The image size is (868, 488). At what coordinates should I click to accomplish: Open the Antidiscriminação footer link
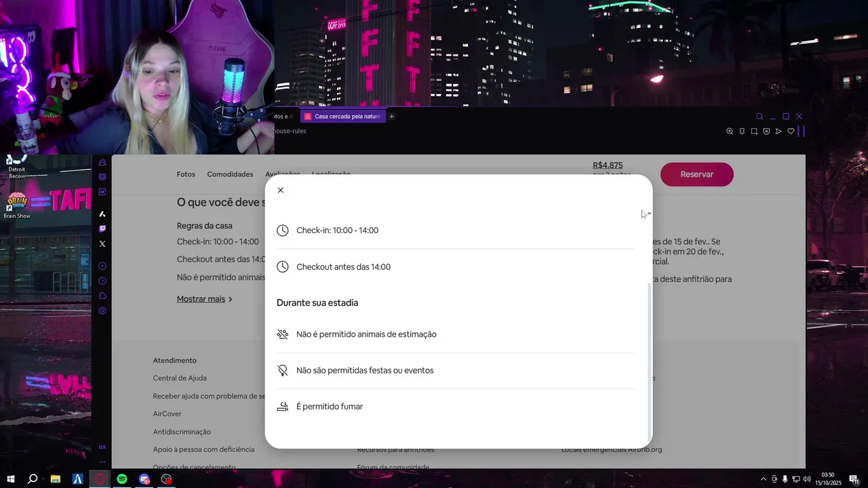(182, 432)
